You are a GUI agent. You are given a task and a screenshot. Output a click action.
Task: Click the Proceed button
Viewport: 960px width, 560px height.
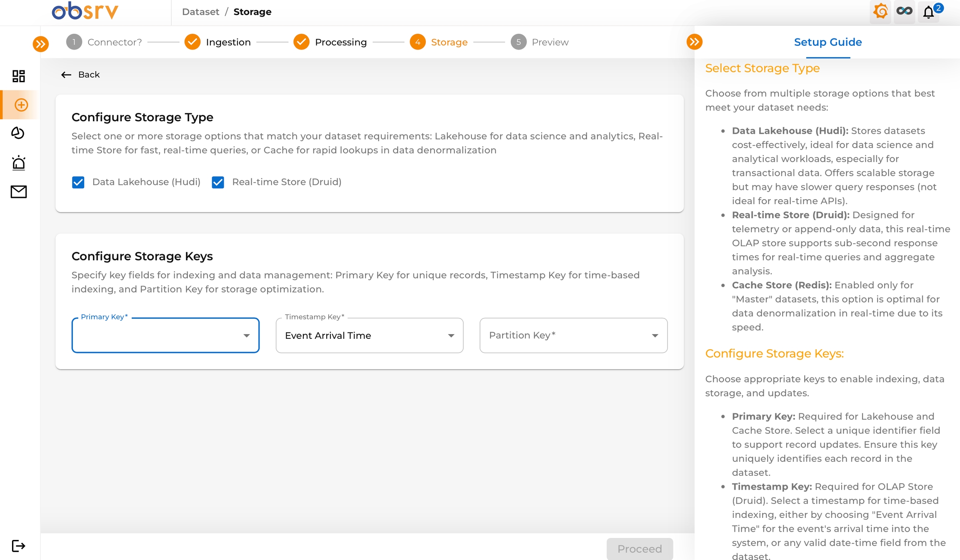[x=640, y=549]
